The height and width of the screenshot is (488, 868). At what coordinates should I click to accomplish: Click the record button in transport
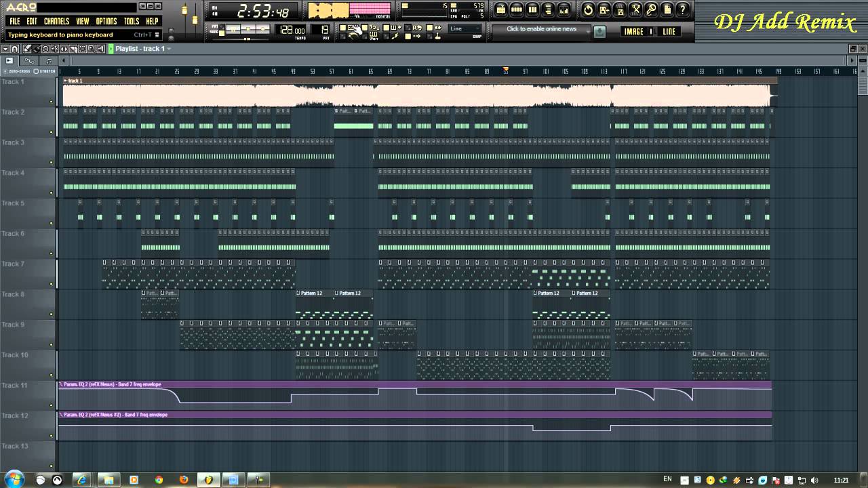262,28
